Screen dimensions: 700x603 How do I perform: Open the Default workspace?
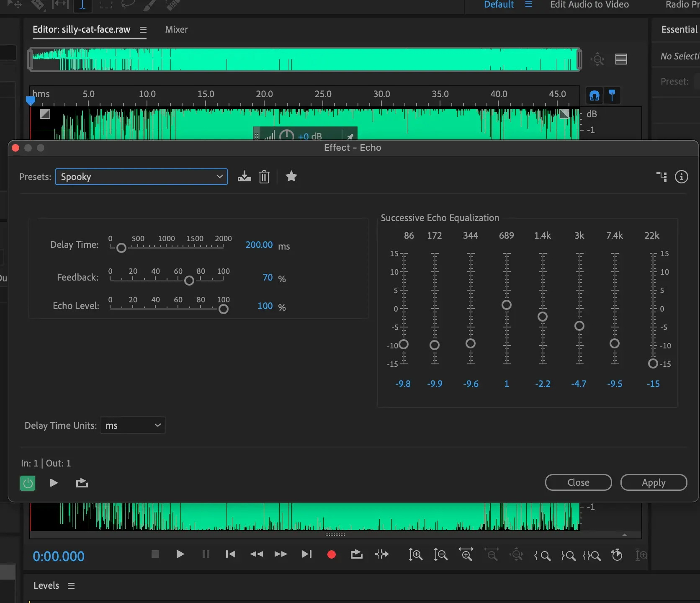(499, 5)
